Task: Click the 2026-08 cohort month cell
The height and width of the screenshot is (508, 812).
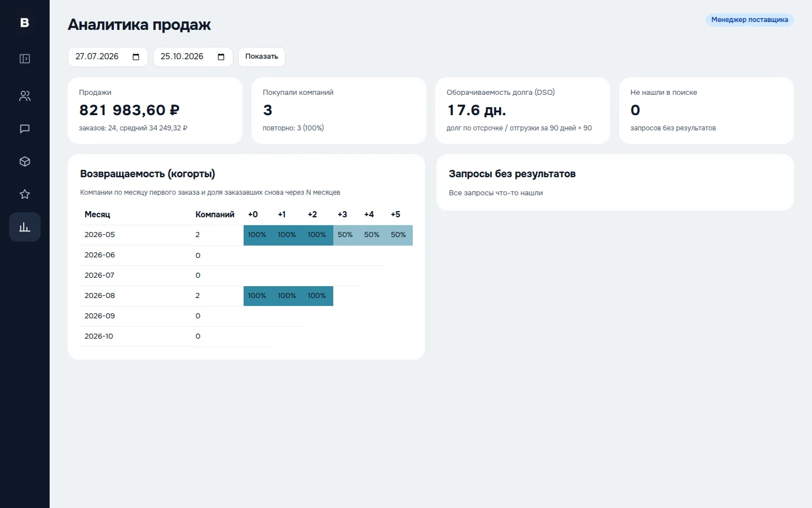Action: 136,296
